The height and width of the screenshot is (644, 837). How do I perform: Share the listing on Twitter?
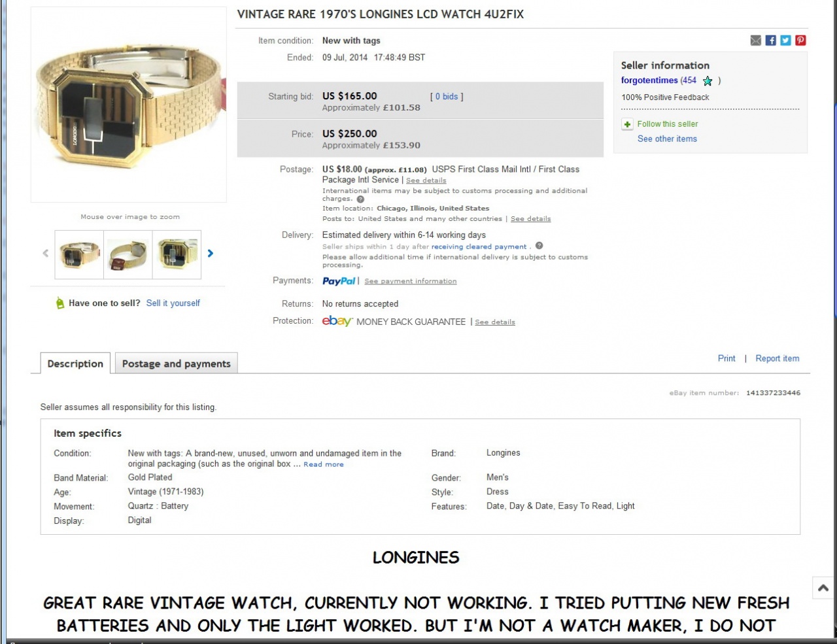tap(785, 41)
